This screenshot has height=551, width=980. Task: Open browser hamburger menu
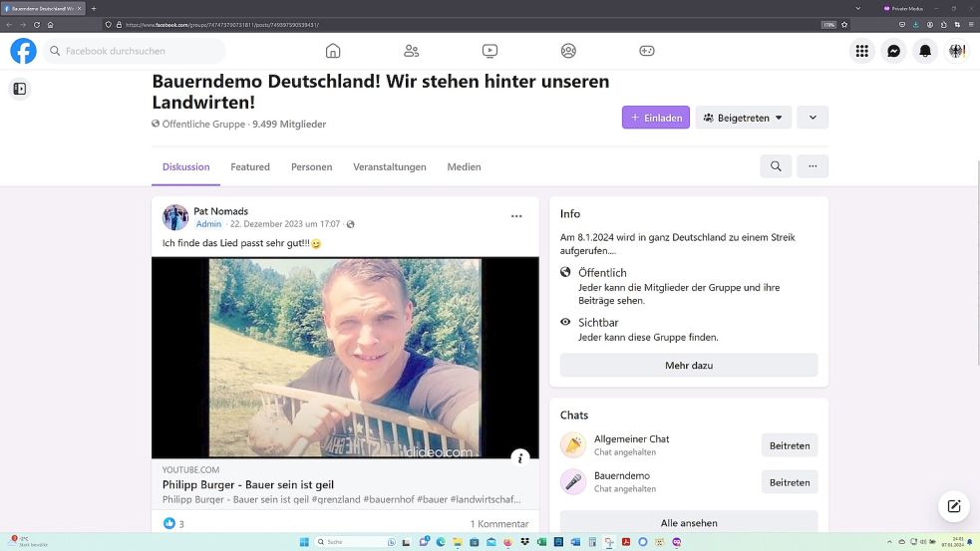pos(971,25)
